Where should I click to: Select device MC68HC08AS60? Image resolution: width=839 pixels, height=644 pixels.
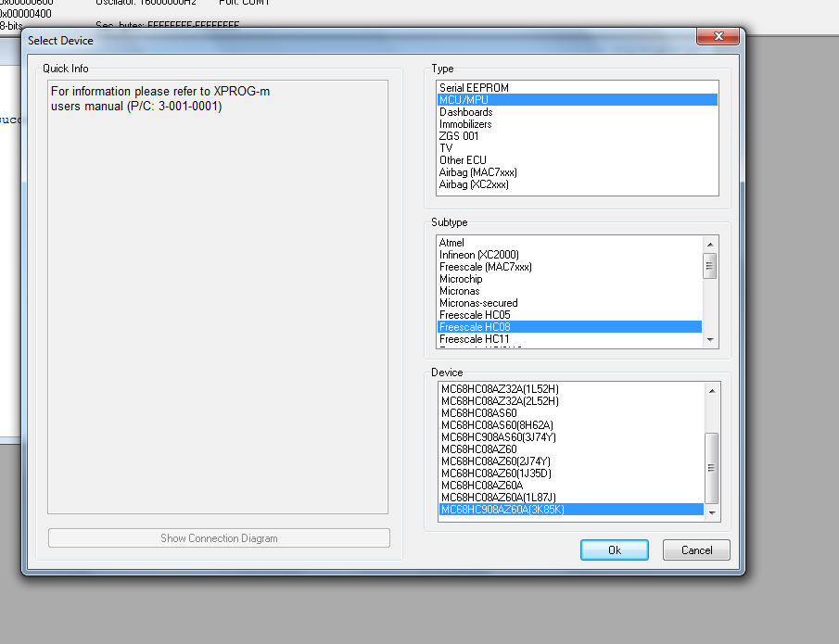[571, 413]
